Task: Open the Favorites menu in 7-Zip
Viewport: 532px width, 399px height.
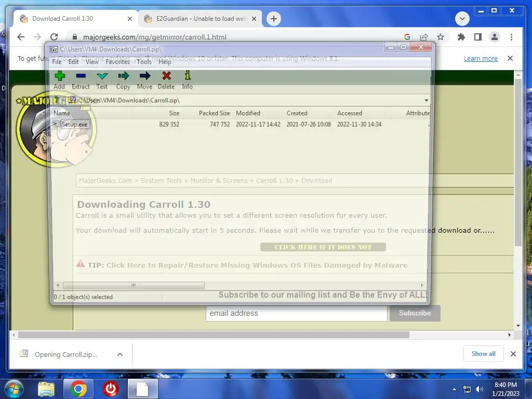Action: point(117,62)
